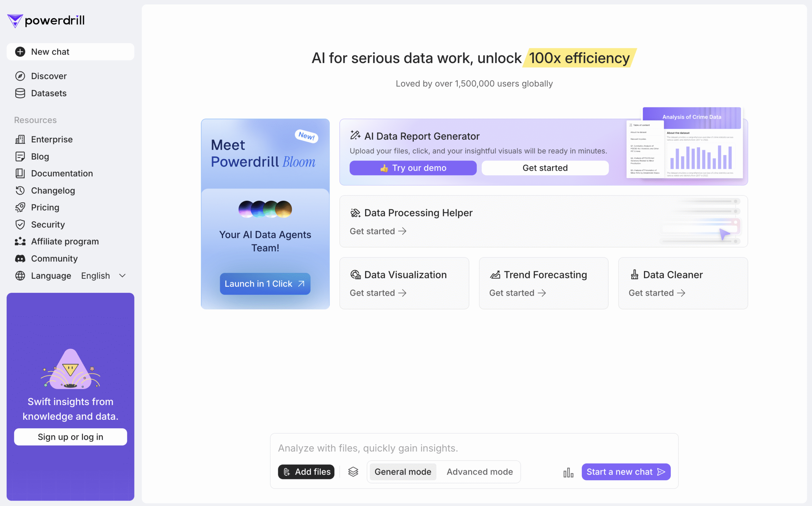Click the Try our demo button
The image size is (812, 506).
coord(413,168)
